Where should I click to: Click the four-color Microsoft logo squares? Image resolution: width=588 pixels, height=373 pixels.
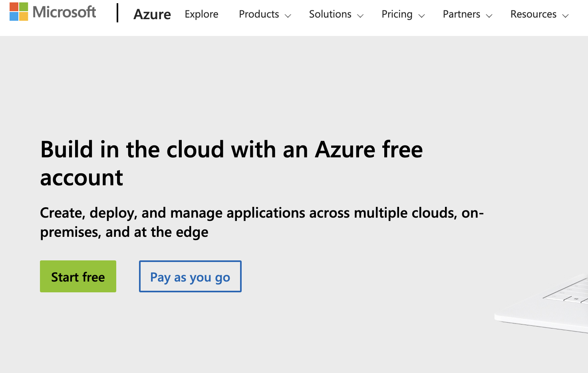(x=19, y=12)
